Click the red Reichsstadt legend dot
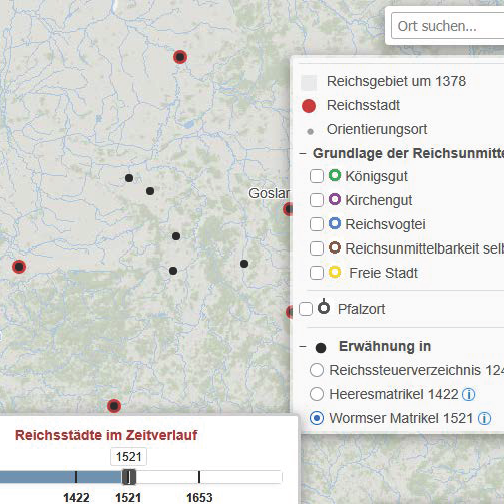The height and width of the screenshot is (504, 504). [x=309, y=106]
